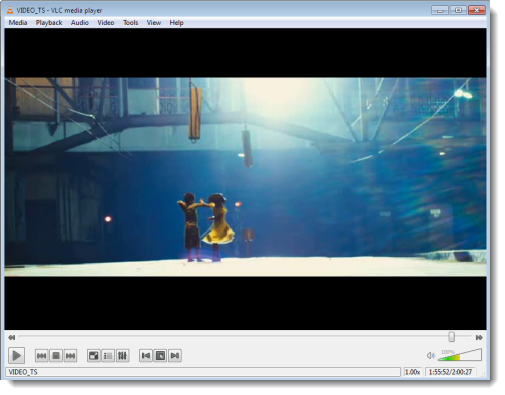Start playback with the Play button

[16, 355]
